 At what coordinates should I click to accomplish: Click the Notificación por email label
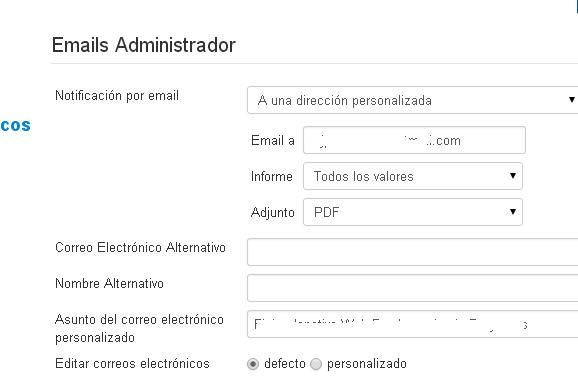117,96
